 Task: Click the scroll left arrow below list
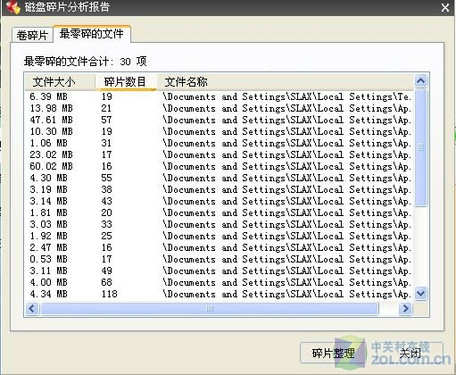click(x=32, y=309)
